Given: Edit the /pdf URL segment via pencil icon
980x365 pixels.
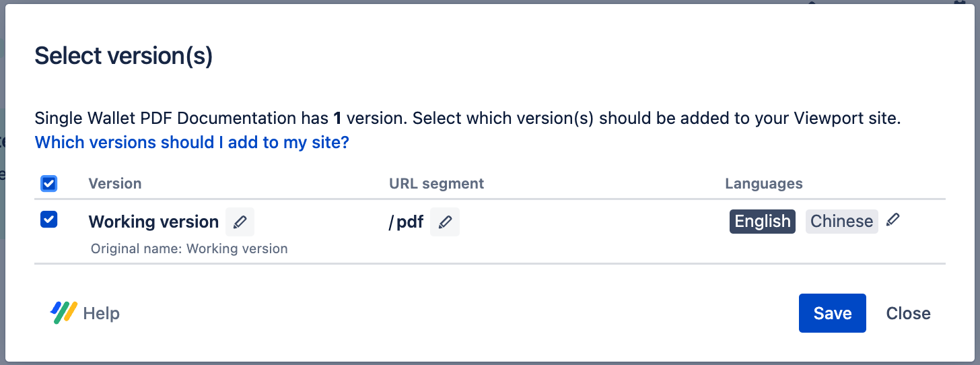Looking at the screenshot, I should point(445,222).
